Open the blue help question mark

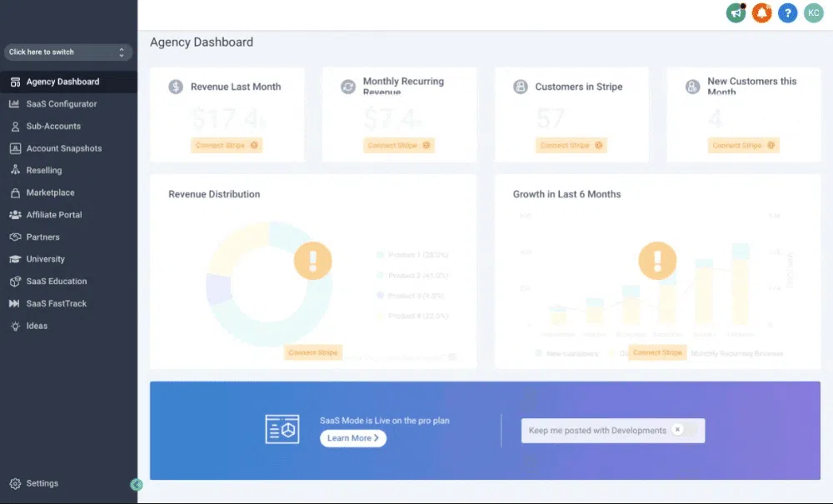[x=787, y=12]
